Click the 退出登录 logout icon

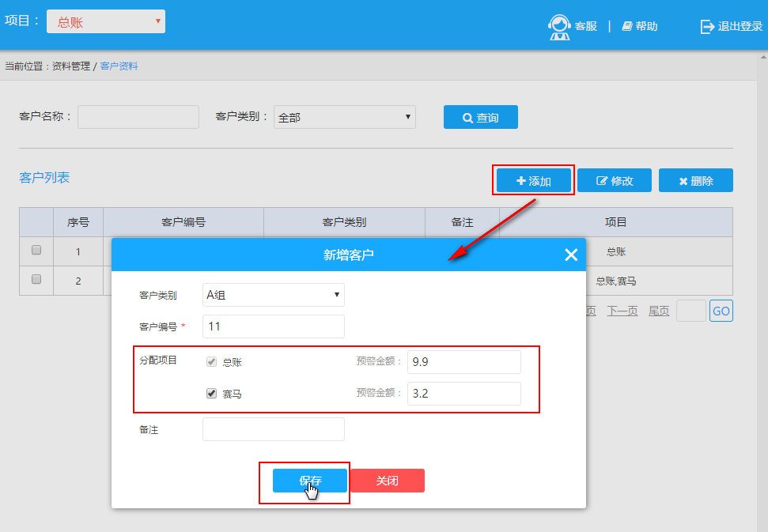(707, 27)
